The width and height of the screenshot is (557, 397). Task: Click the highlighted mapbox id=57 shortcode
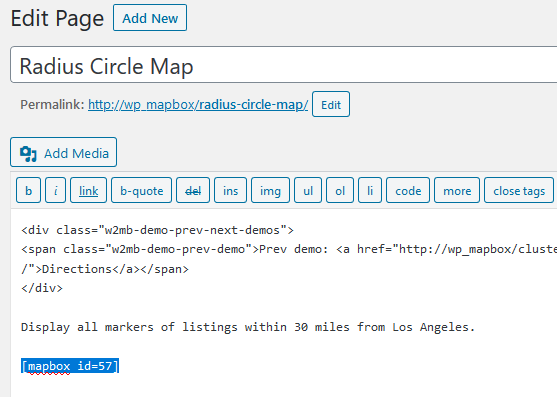(x=70, y=366)
